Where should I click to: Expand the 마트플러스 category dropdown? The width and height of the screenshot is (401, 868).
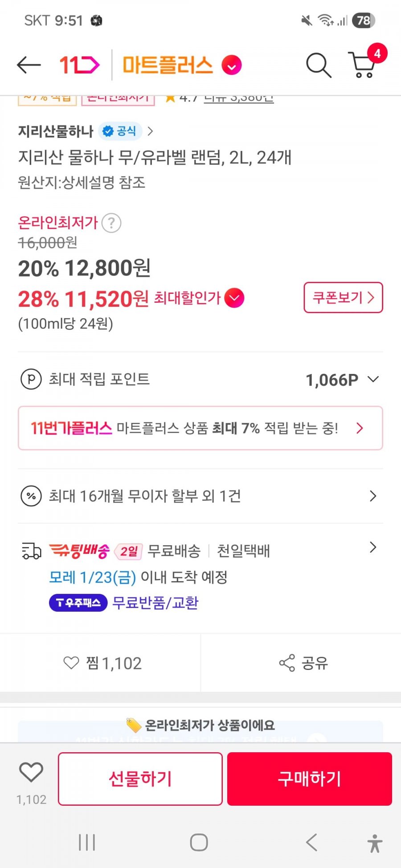(232, 66)
